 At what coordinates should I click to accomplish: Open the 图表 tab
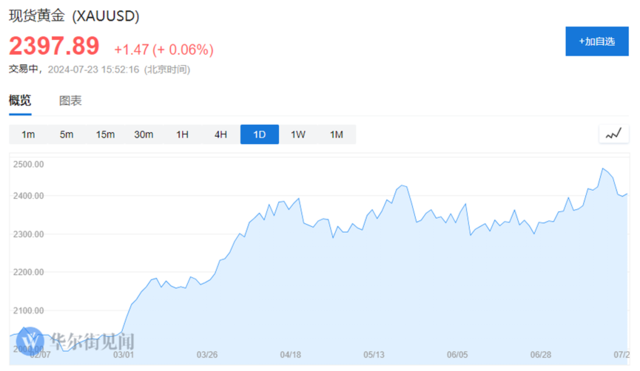tap(70, 101)
